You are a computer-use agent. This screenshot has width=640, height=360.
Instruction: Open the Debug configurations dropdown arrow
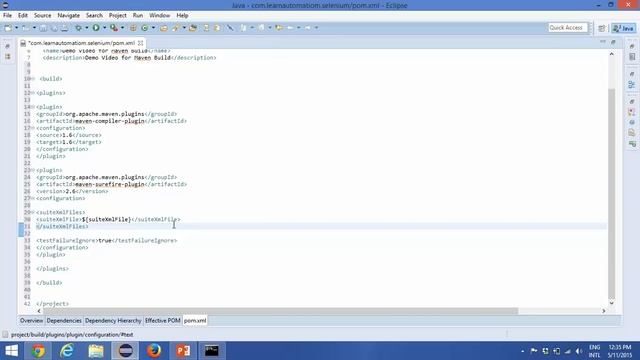tap(87, 28)
